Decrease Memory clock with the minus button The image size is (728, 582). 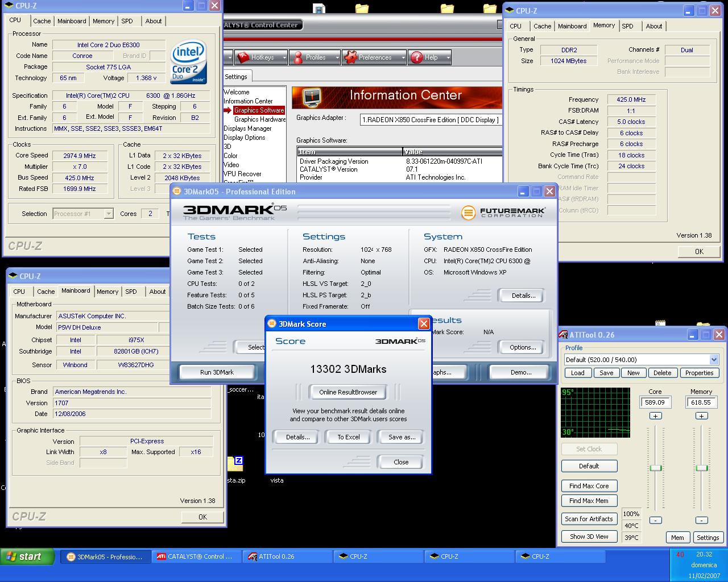(702, 520)
